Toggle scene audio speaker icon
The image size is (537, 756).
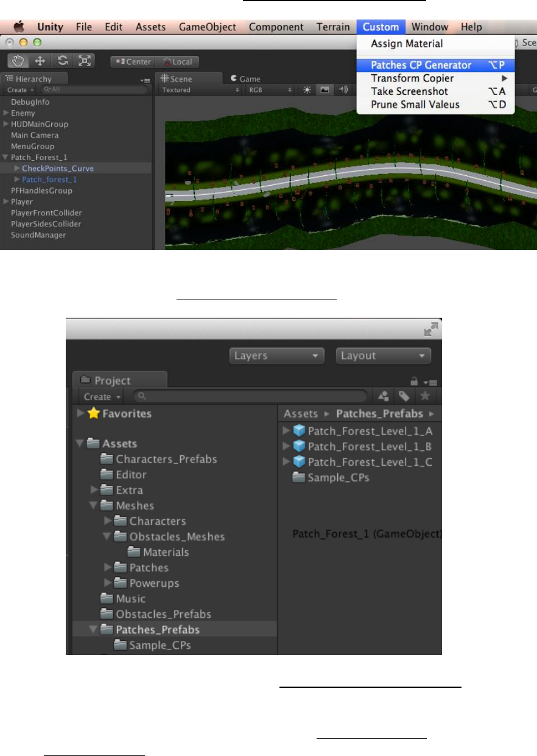pyautogui.click(x=343, y=89)
